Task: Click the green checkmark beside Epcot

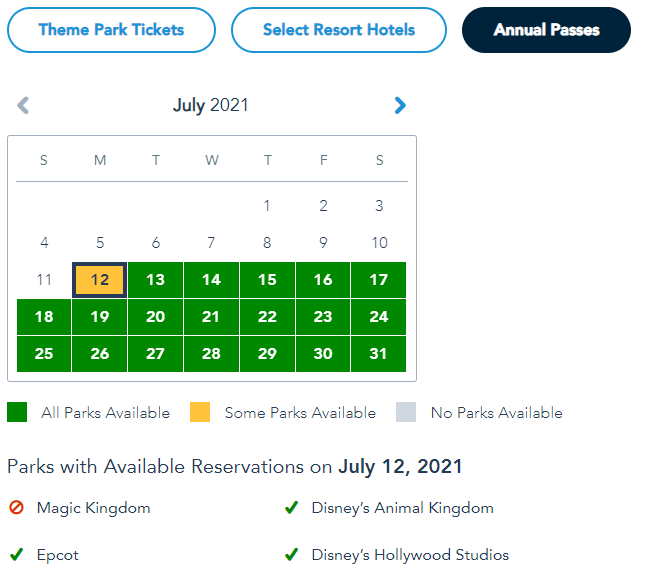Action: (x=16, y=554)
